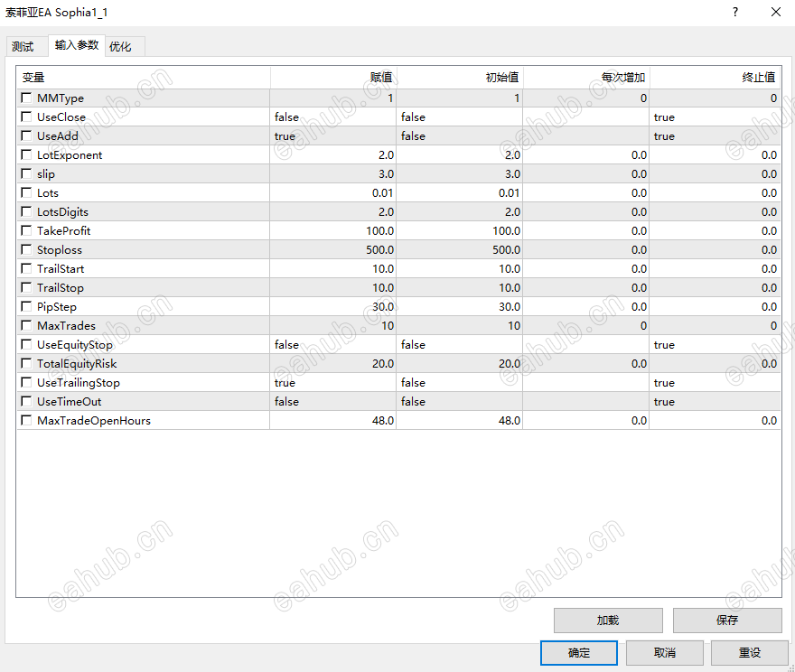Click the 加载 load button
795x672 pixels.
(608, 621)
